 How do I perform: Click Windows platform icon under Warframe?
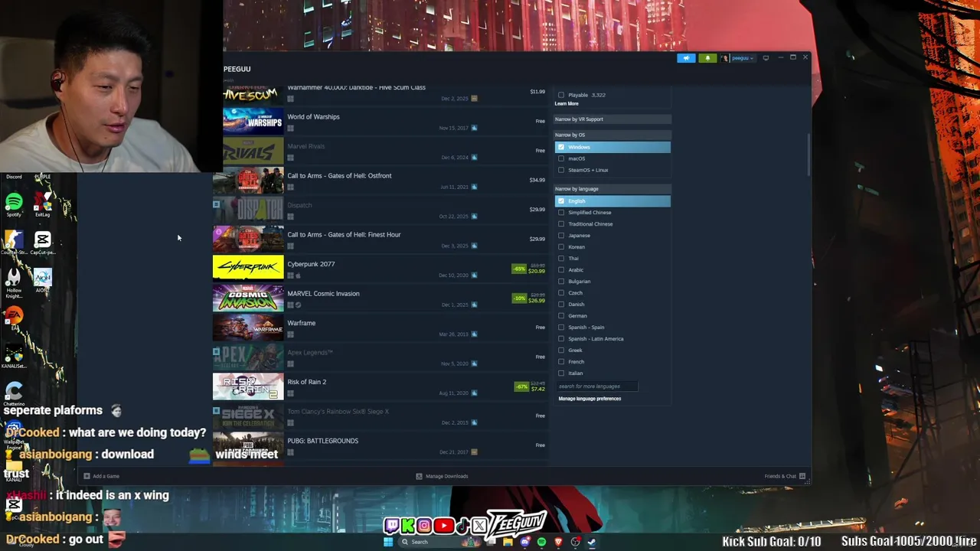290,334
